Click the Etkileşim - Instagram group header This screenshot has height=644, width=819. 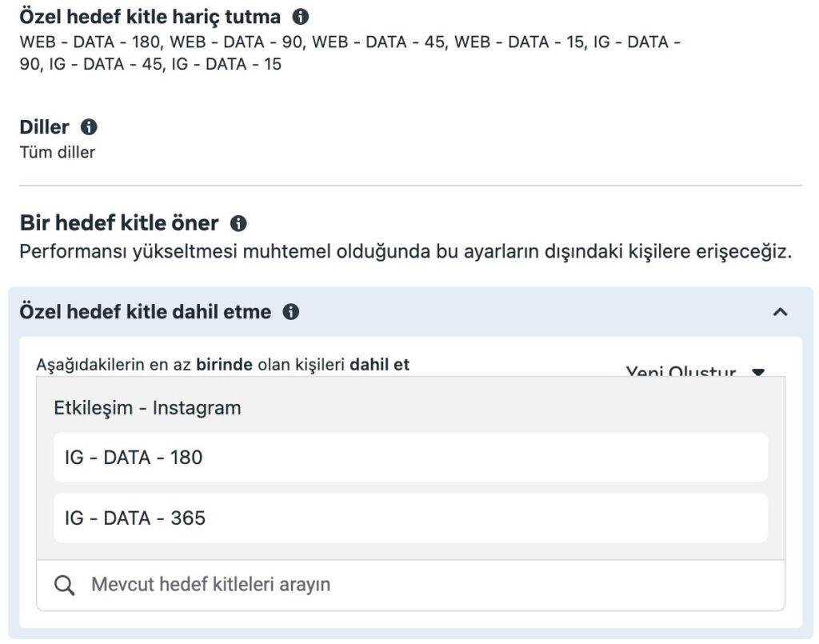point(147,407)
